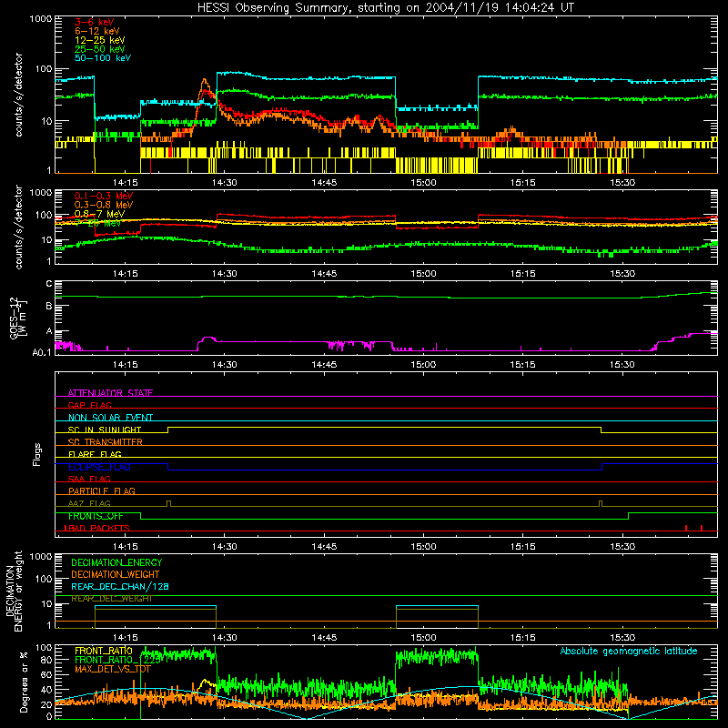
Task: Click the DECIMATION ENERGY or weight axis label
Action: point(14,591)
